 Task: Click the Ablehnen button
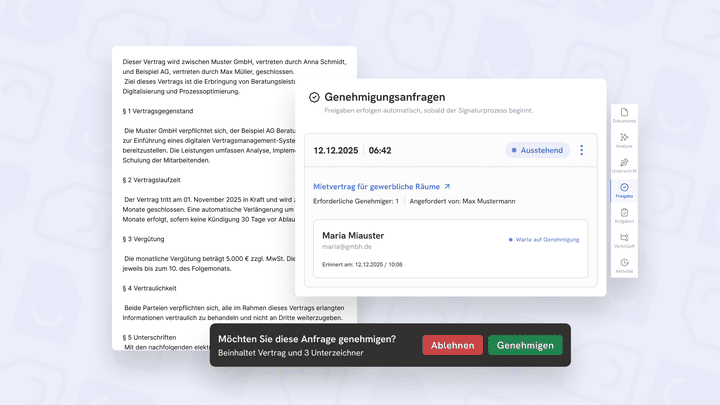[452, 345]
